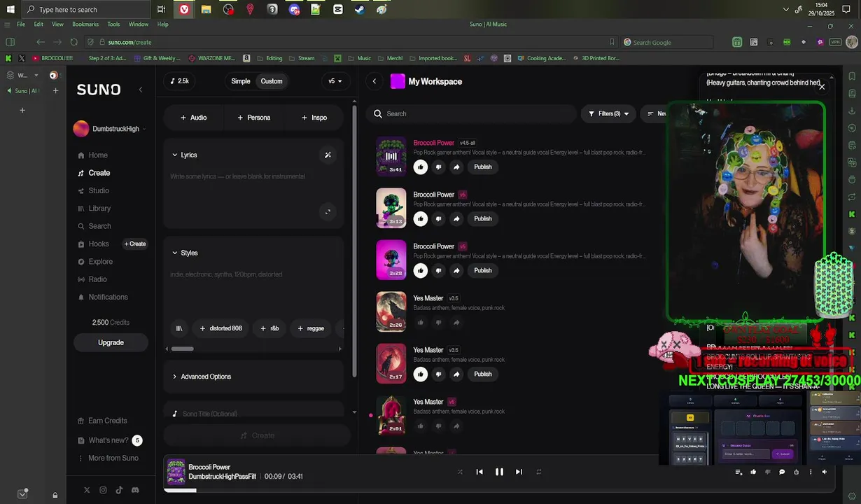Image resolution: width=861 pixels, height=504 pixels.
Task: Add Inspo to the song
Action: coord(314,118)
